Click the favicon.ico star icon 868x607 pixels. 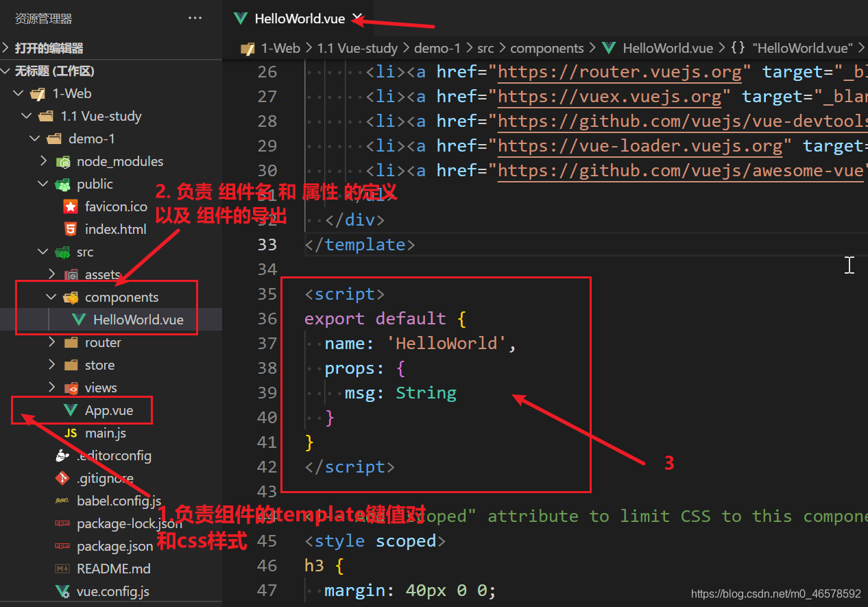(x=71, y=206)
